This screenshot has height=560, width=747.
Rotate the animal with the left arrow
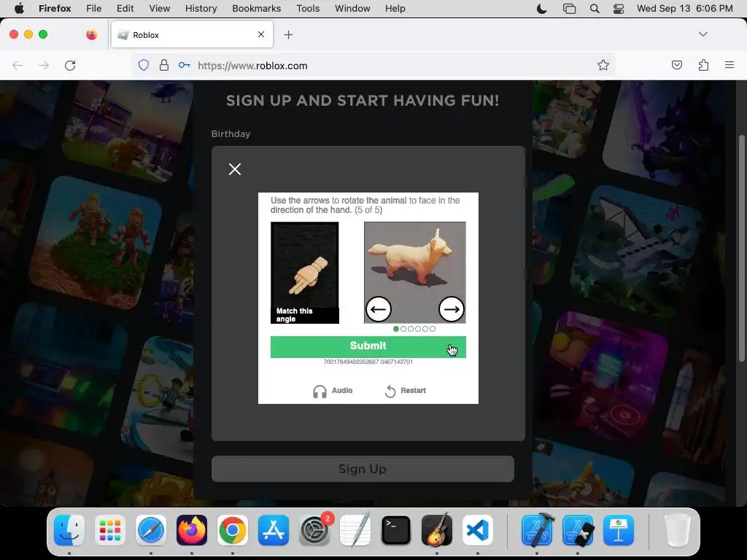click(379, 309)
